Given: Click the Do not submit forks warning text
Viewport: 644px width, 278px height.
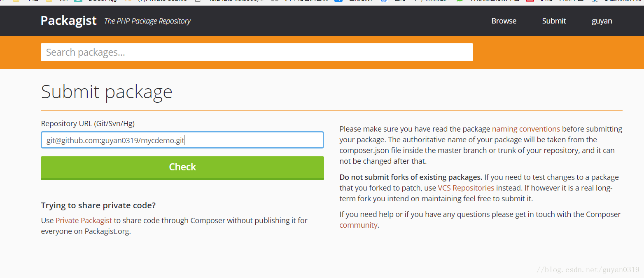Looking at the screenshot, I should (x=411, y=177).
